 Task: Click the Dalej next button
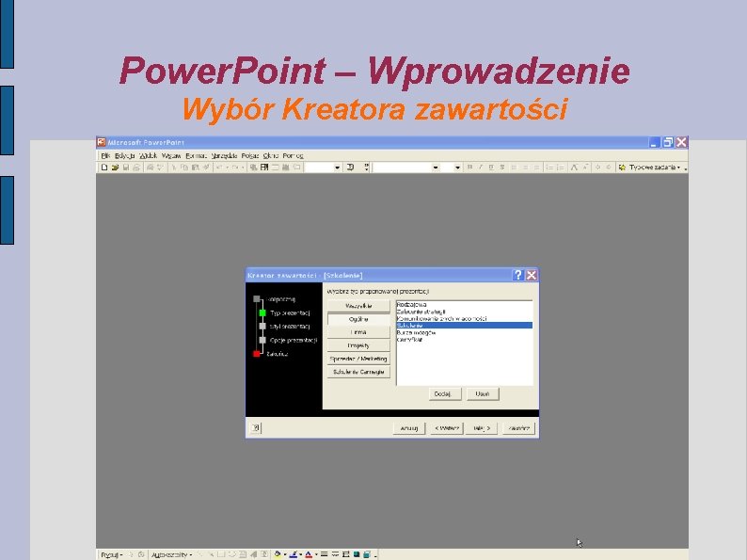(x=482, y=428)
